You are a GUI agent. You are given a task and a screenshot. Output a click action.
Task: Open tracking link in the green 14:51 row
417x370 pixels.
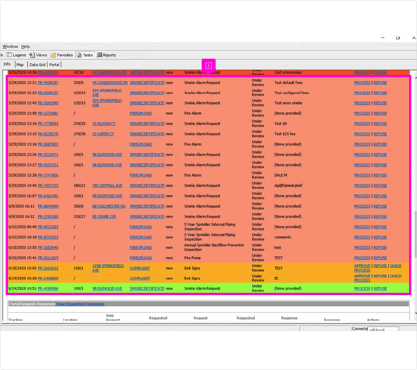point(48,289)
